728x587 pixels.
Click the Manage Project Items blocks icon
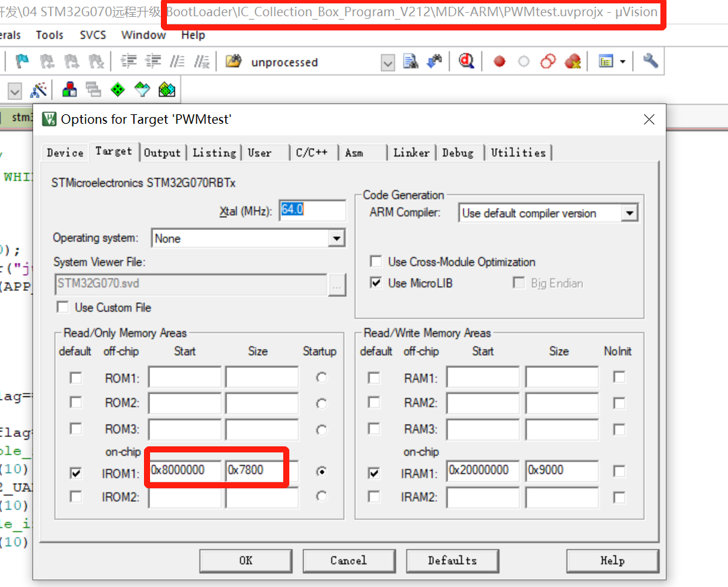pyautogui.click(x=69, y=89)
